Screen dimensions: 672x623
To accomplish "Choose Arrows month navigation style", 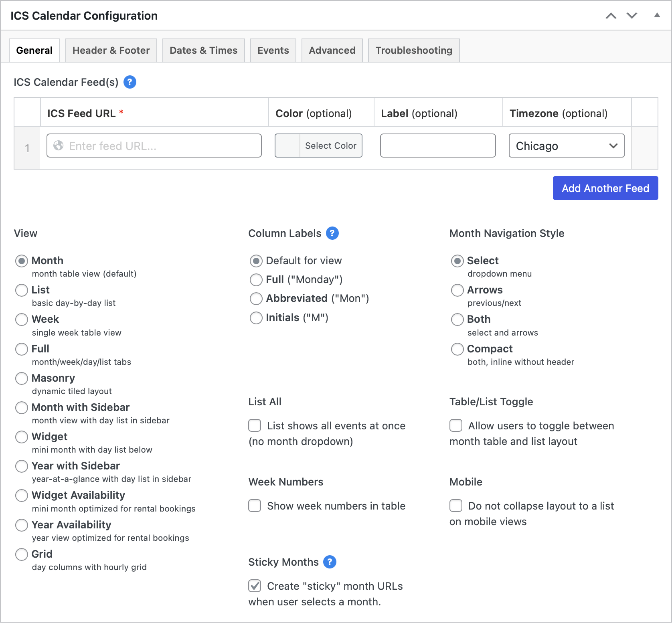I will click(x=457, y=290).
